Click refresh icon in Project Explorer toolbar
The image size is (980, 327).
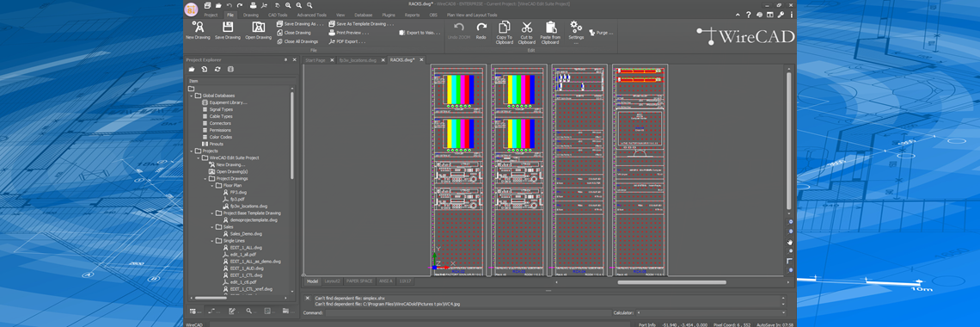point(217,69)
